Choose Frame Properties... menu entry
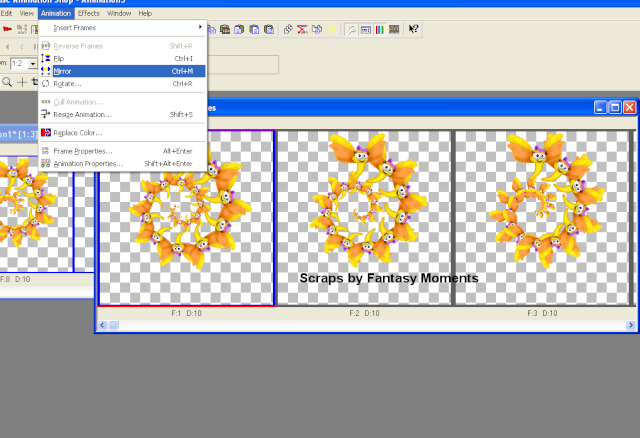640x438 pixels. pos(123,151)
